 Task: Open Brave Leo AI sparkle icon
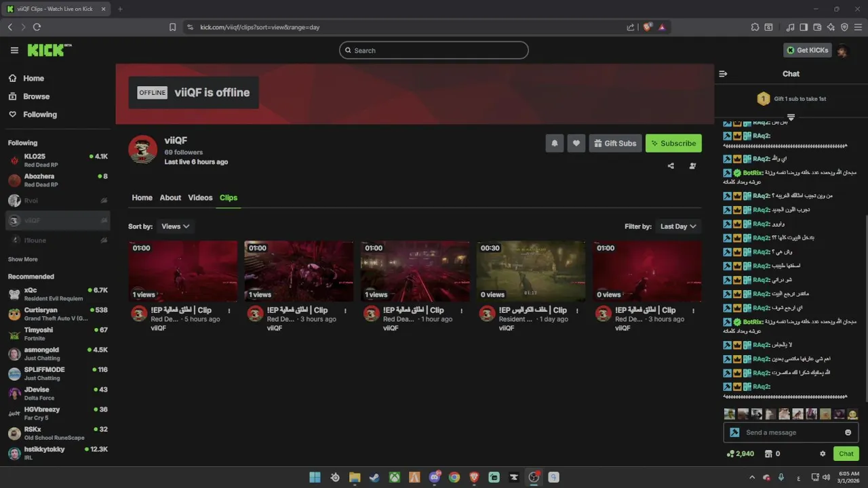[x=831, y=27]
